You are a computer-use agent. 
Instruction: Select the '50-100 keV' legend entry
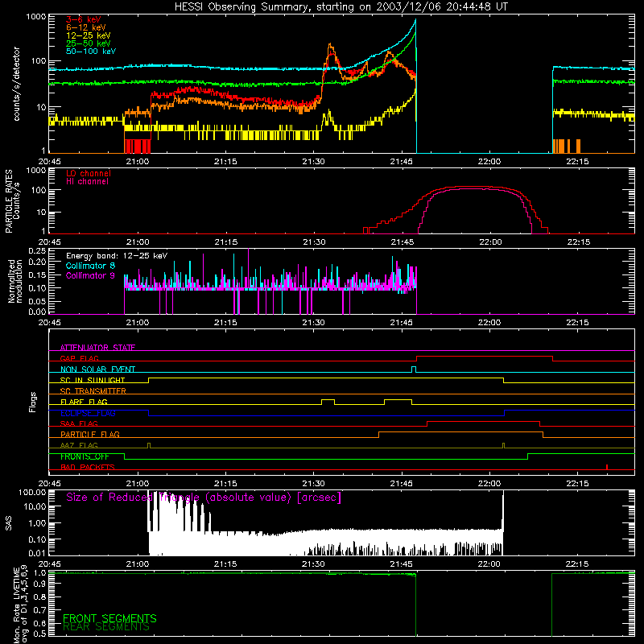tap(91, 52)
